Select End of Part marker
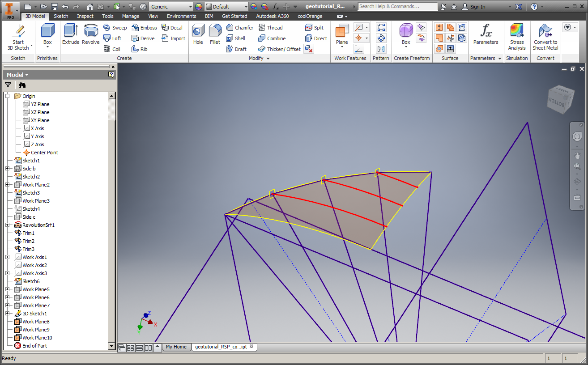The width and height of the screenshot is (588, 365). click(34, 346)
